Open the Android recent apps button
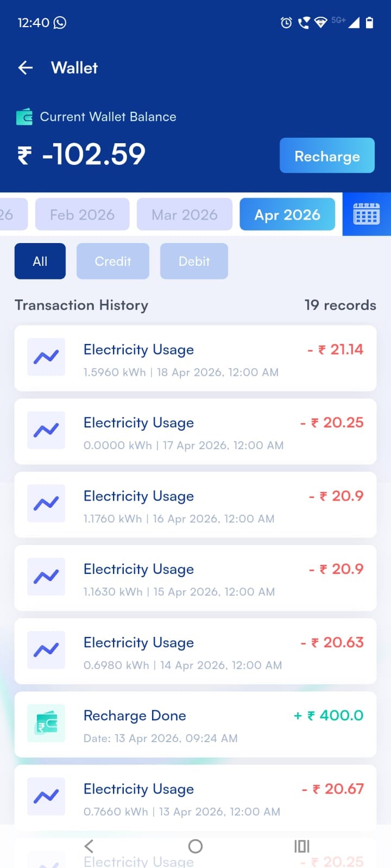The width and height of the screenshot is (391, 868). [x=301, y=846]
